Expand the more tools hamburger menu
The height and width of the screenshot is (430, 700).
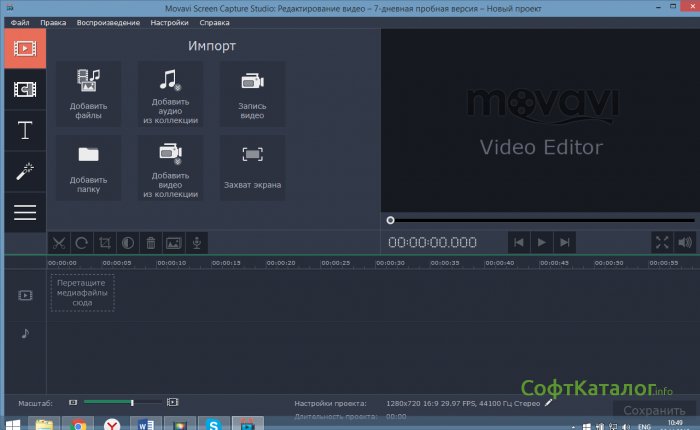coord(24,211)
